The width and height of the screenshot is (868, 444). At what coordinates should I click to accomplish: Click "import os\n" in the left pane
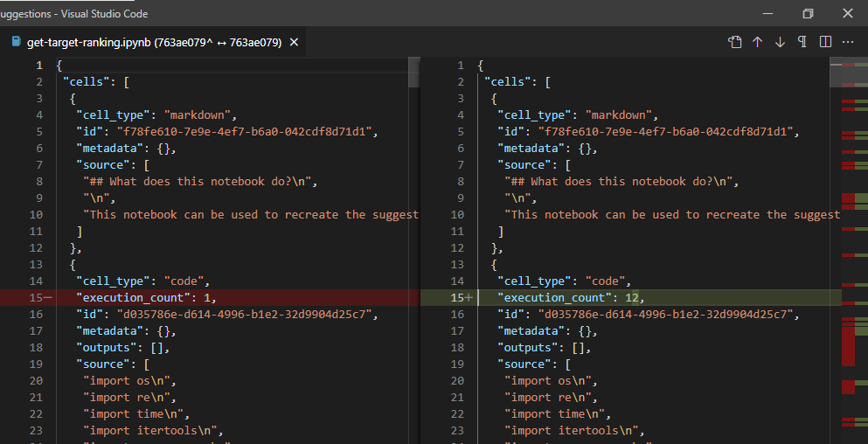pos(126,381)
